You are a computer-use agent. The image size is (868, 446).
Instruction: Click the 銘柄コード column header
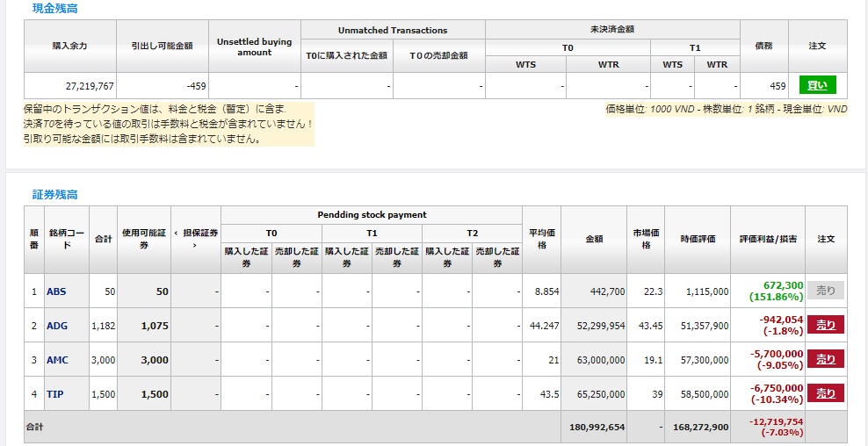[67, 239]
